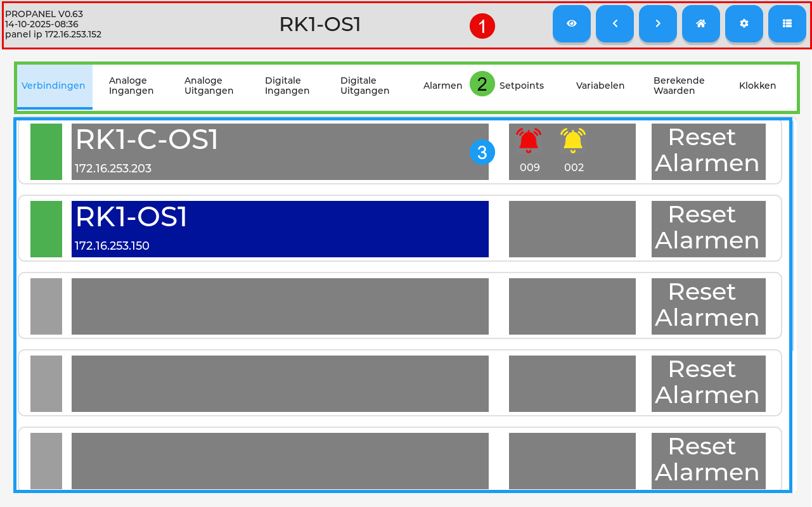
Task: Select the RK1-C-OS1 connection entry
Action: 280,151
